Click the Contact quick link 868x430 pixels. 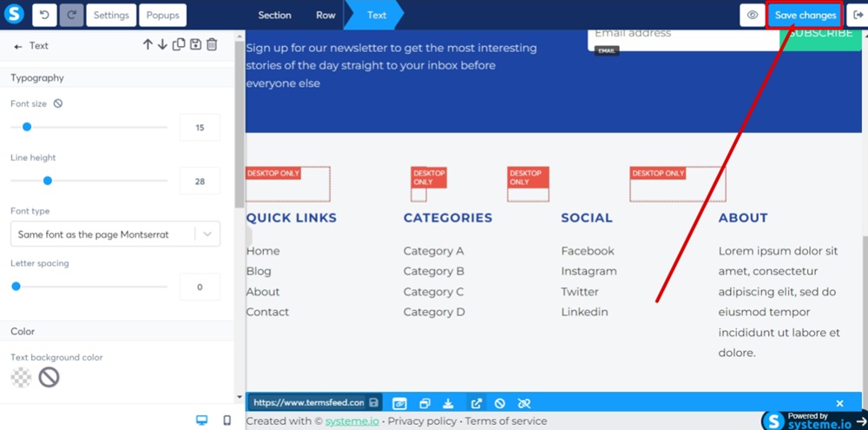(267, 312)
